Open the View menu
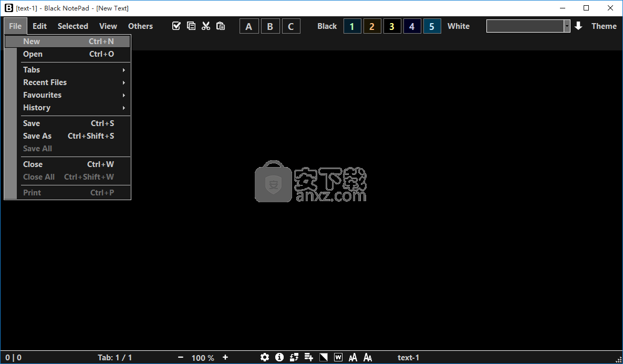The width and height of the screenshot is (623, 364). coord(108,26)
